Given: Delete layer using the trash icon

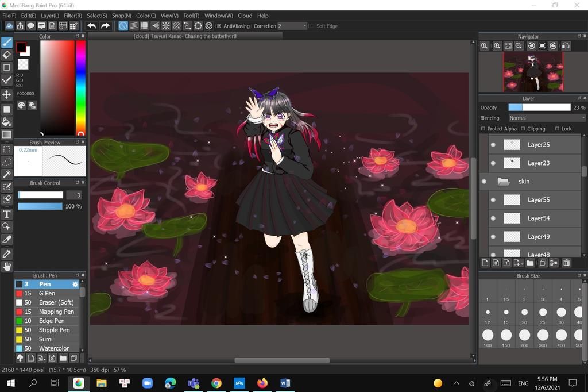Looking at the screenshot, I should tap(566, 263).
